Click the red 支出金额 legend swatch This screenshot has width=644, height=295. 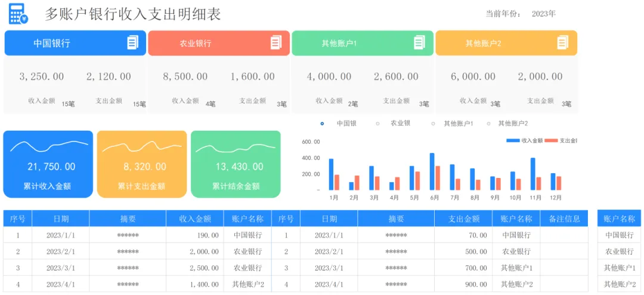tap(551, 141)
